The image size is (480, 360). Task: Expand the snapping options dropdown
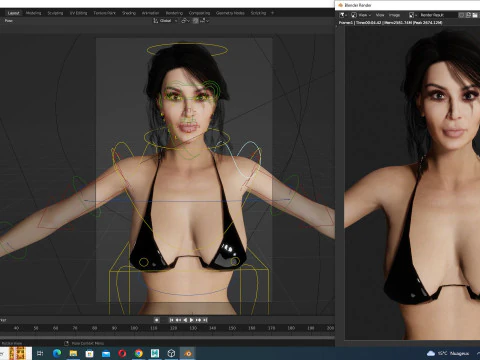pyautogui.click(x=204, y=21)
